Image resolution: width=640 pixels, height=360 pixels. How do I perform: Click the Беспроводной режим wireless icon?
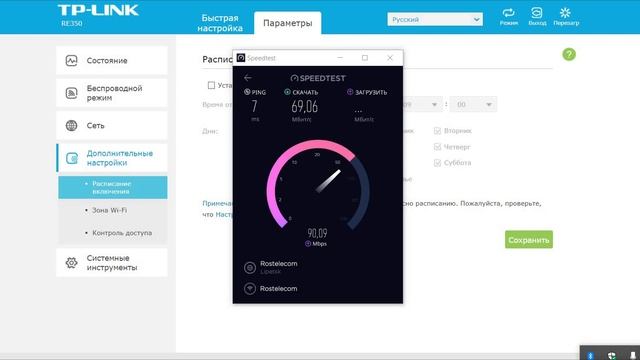click(x=71, y=93)
